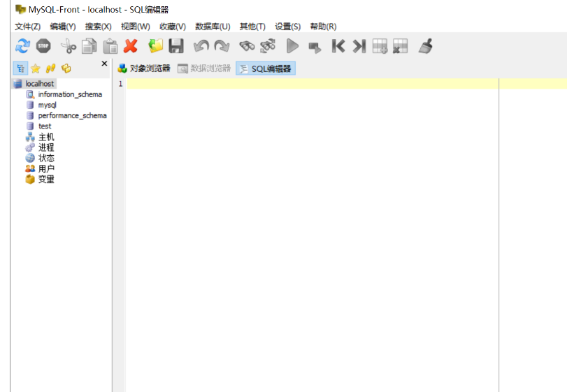The width and height of the screenshot is (567, 392).
Task: Open the 视图(W) menu
Action: pyautogui.click(x=135, y=27)
